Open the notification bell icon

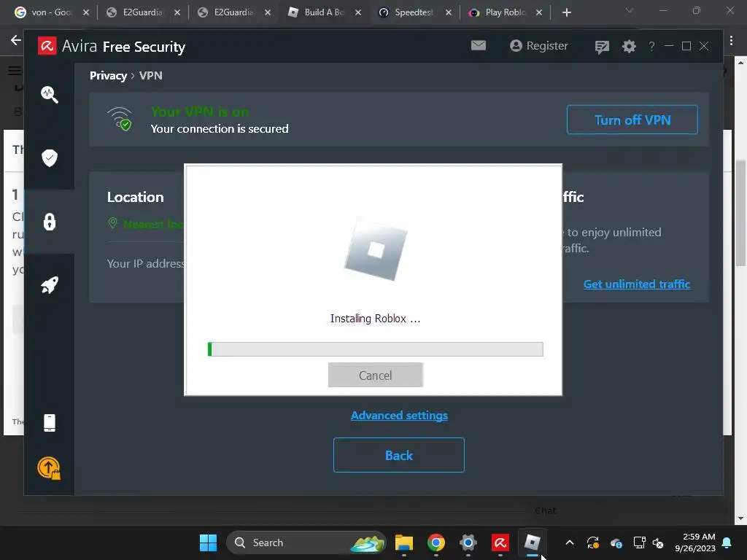[x=727, y=542]
